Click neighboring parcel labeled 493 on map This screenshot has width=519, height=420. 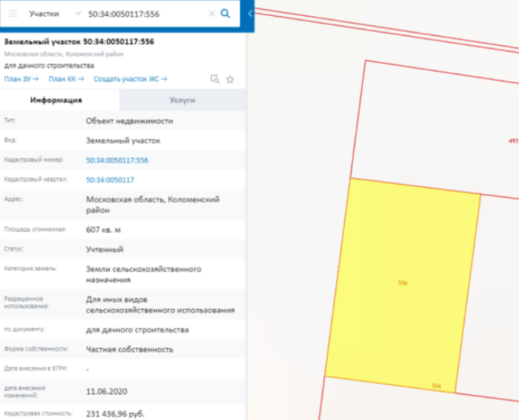(x=512, y=141)
